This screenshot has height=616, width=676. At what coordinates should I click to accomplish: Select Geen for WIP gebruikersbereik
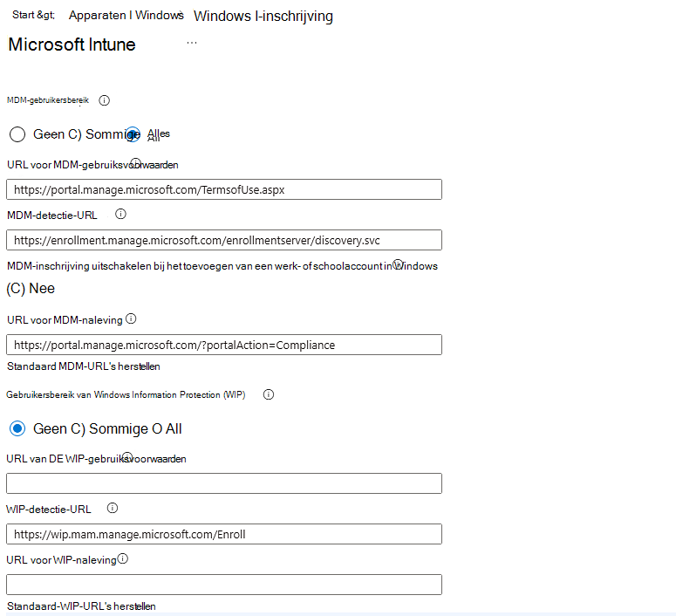(x=17, y=428)
